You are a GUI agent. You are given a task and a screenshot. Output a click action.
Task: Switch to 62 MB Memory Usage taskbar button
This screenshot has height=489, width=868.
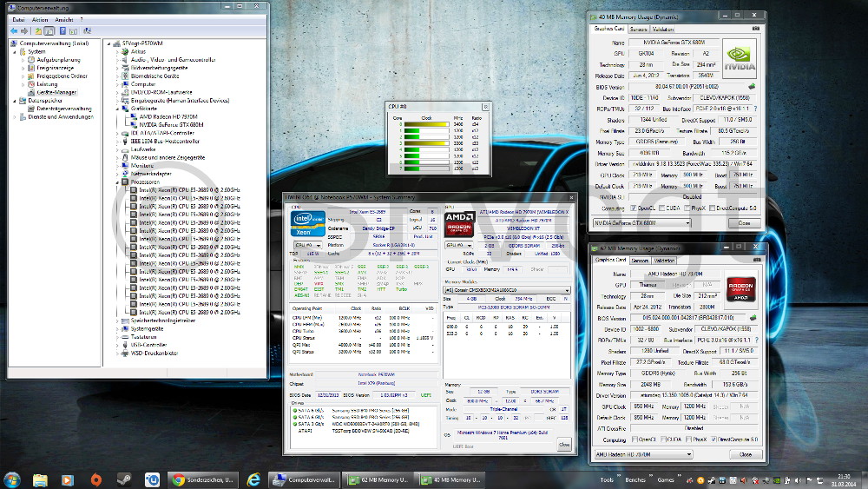(x=378, y=479)
